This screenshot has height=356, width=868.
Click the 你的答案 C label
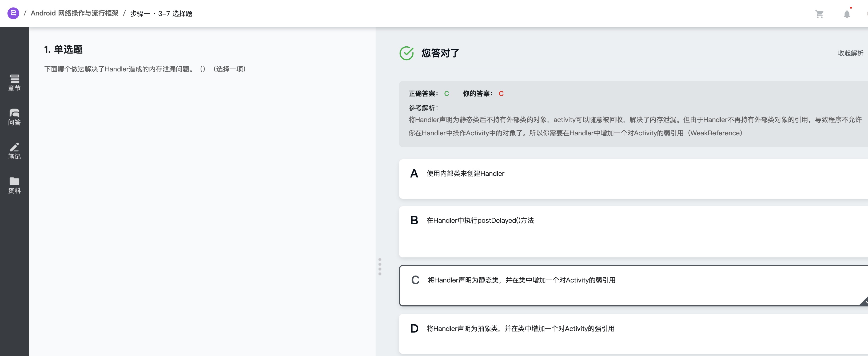(x=483, y=94)
